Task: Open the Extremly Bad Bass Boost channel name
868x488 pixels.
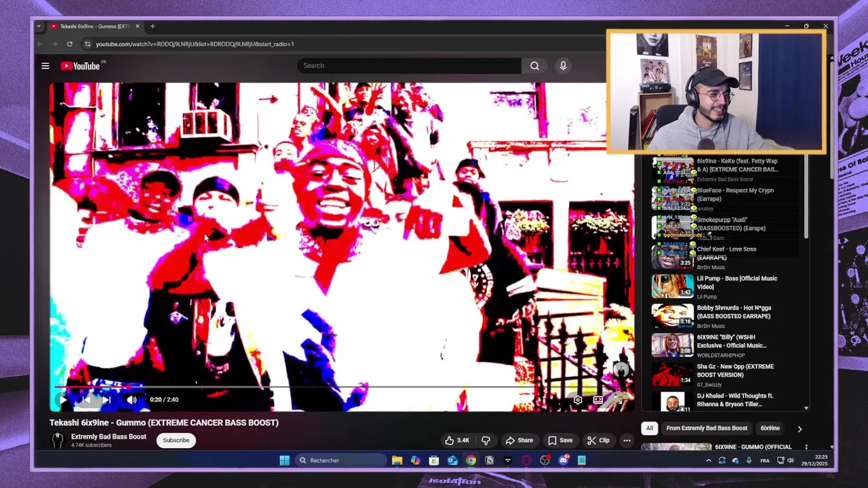Action: (108, 437)
